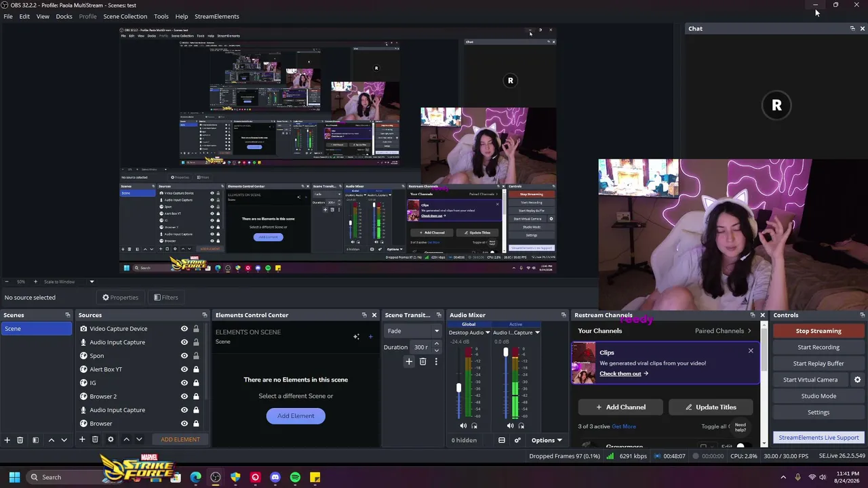Image resolution: width=868 pixels, height=488 pixels.
Task: Delete the selected source with the trash icon
Action: [95, 439]
